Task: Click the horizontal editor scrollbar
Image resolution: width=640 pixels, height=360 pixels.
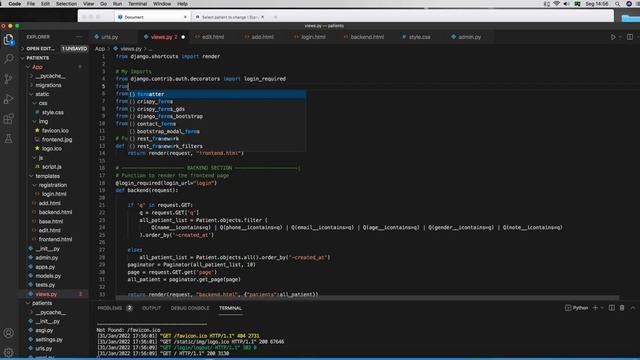Action: tap(367, 298)
